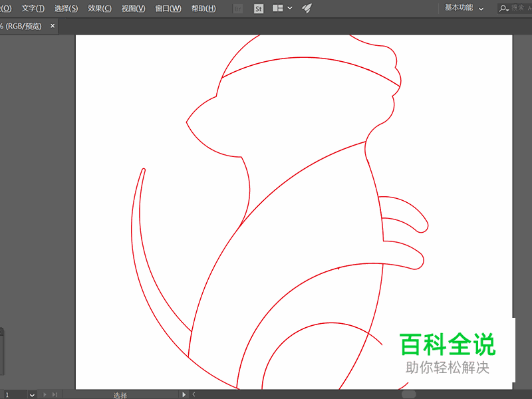Open the 视图(V) menu
532x399 pixels.
tap(132, 8)
